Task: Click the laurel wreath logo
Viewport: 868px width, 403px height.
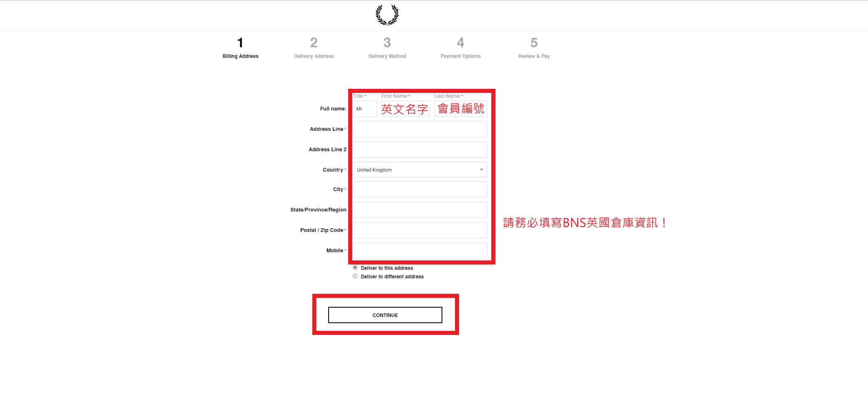Action: tap(387, 15)
